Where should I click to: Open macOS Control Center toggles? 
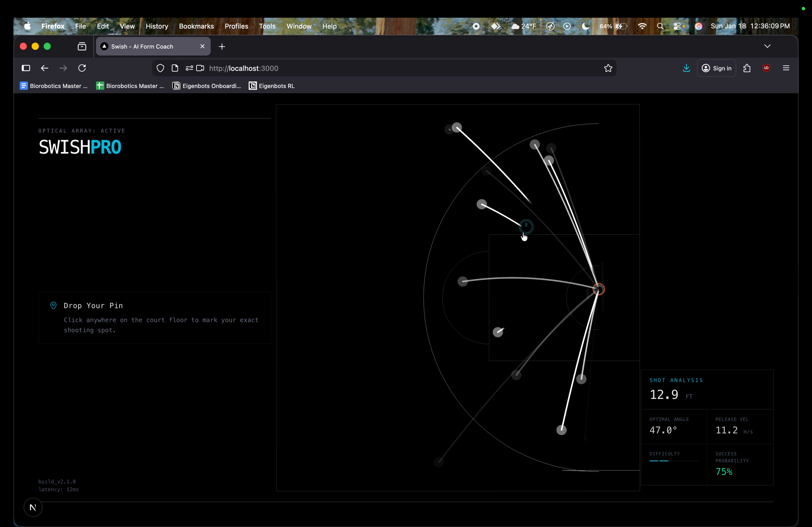pyautogui.click(x=677, y=26)
